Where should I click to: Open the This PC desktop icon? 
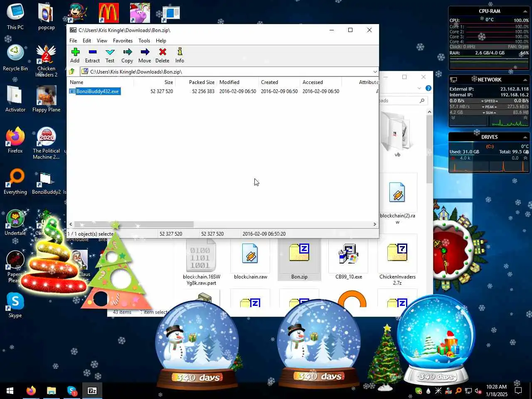(15, 17)
